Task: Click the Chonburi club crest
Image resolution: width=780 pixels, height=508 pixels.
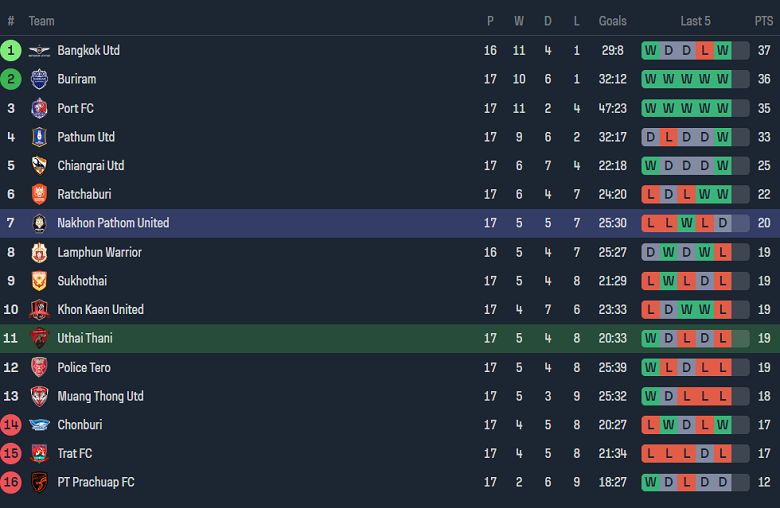Action: point(39,426)
